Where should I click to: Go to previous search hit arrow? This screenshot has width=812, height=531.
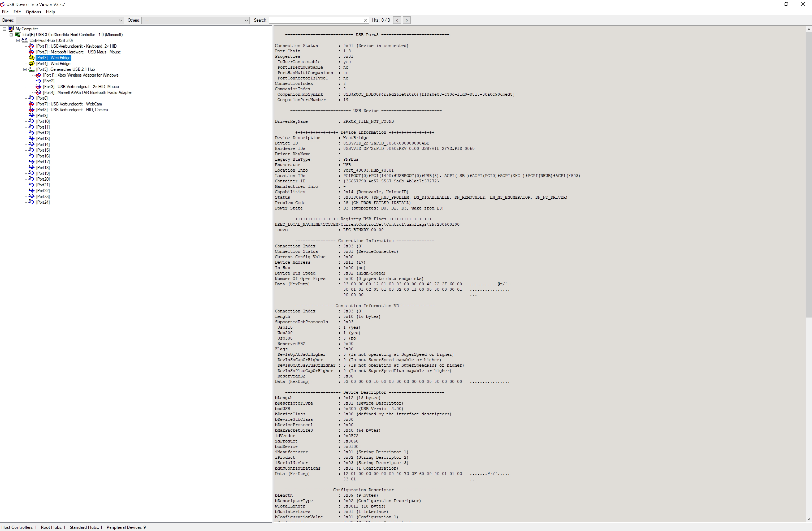[397, 20]
